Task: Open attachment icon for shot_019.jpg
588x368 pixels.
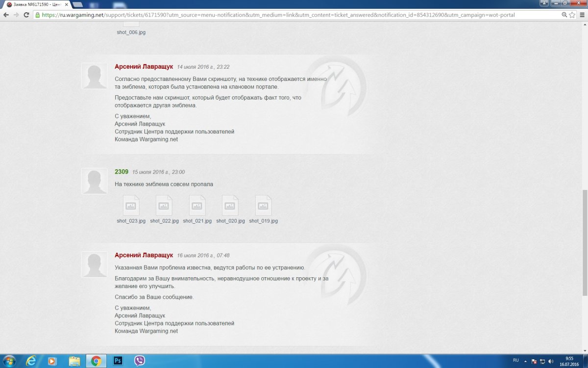Action: (263, 206)
